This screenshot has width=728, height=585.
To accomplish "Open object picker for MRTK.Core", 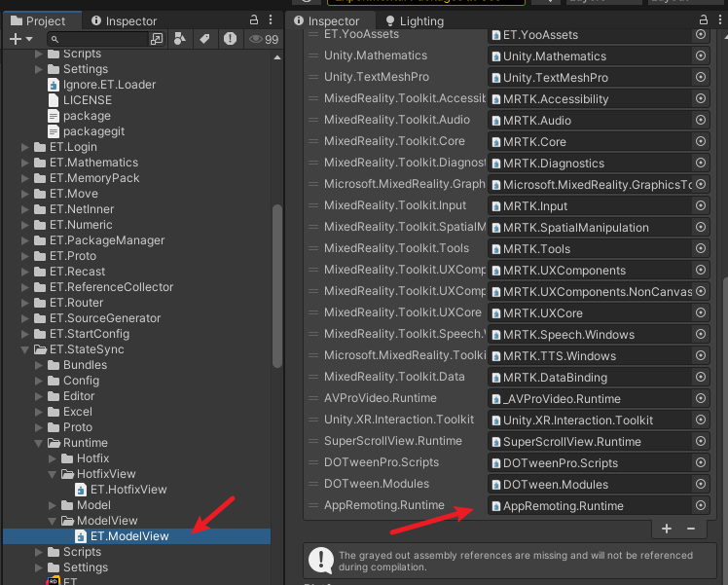I will coord(701,141).
